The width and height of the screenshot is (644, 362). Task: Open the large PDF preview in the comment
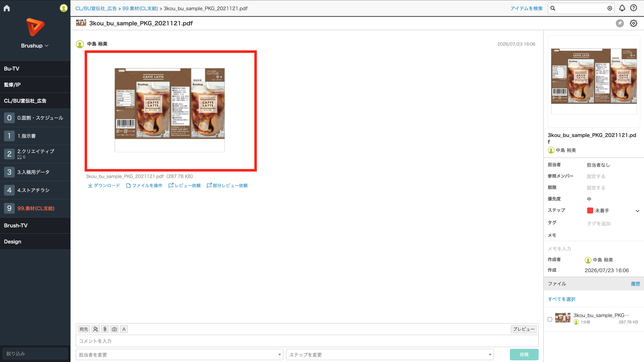171,111
